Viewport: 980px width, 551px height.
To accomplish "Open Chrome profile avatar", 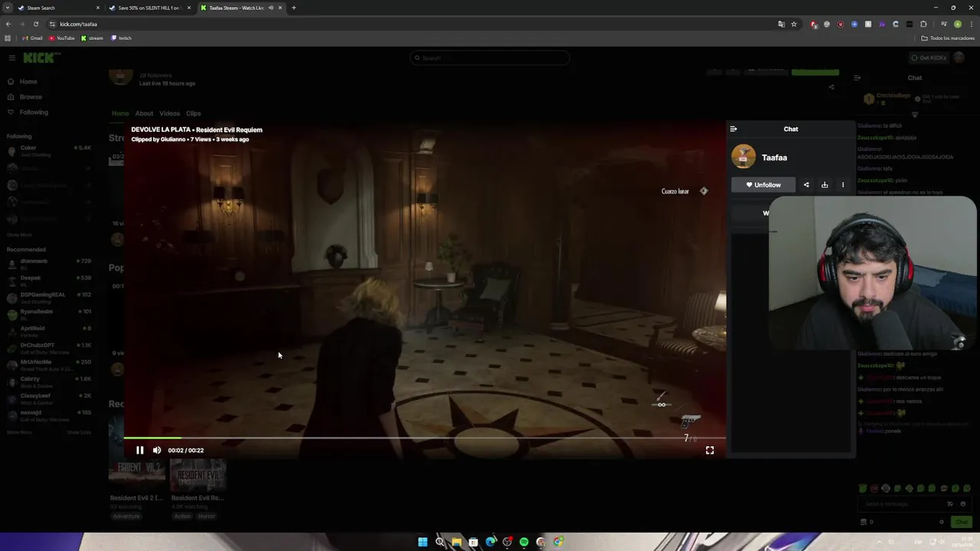I will [958, 24].
